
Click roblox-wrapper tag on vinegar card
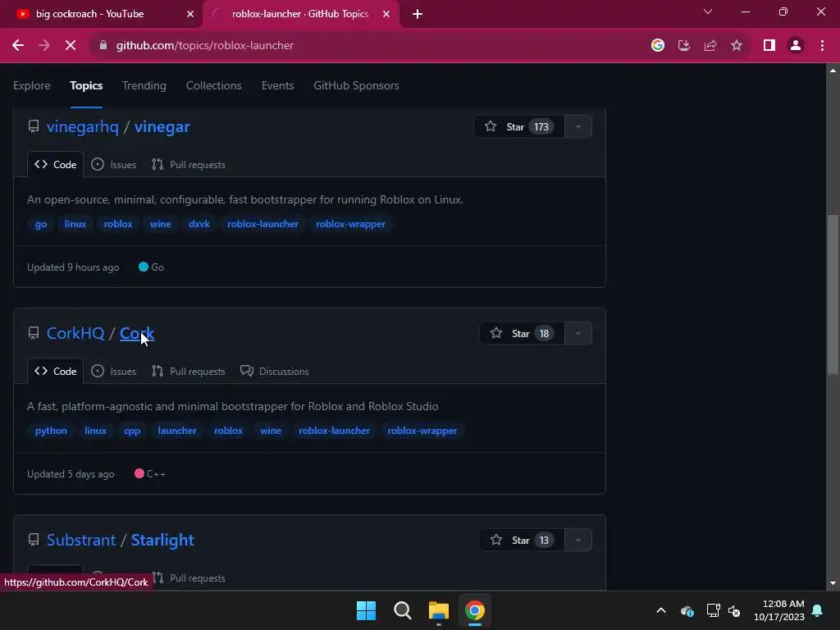[x=350, y=224]
